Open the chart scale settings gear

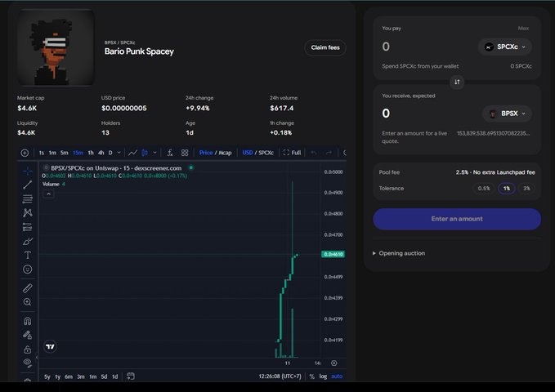[x=333, y=363]
